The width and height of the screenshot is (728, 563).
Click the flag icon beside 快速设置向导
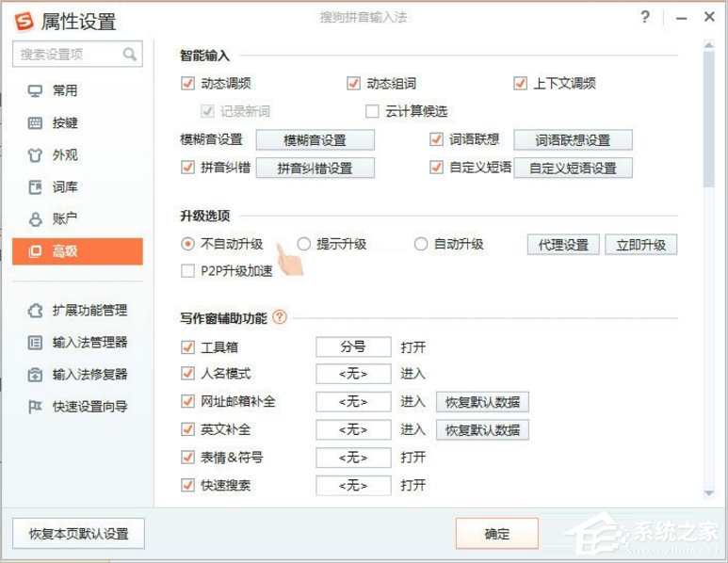tap(35, 407)
